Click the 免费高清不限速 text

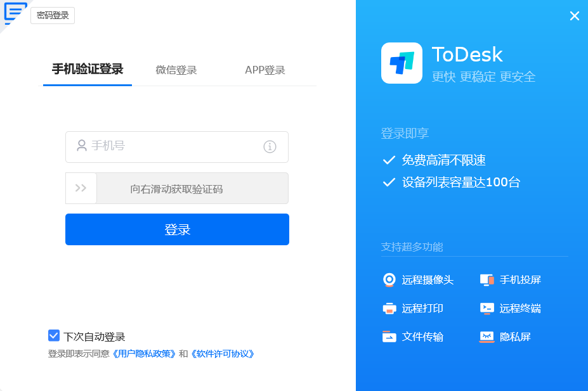(x=443, y=160)
